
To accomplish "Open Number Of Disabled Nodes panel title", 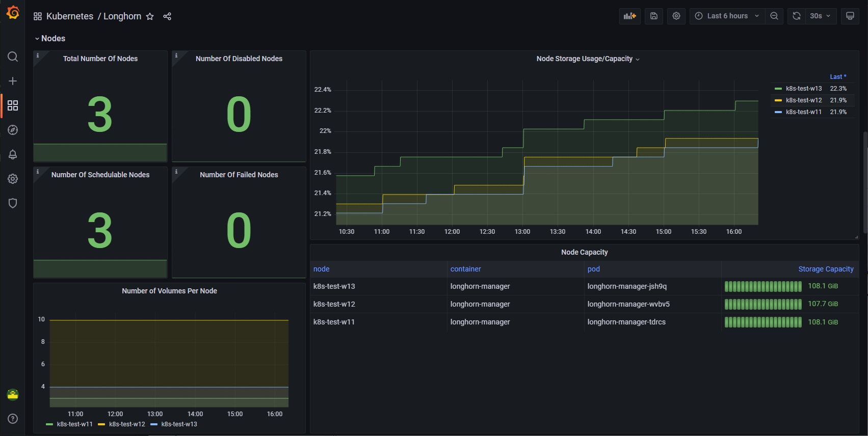I will pos(239,59).
